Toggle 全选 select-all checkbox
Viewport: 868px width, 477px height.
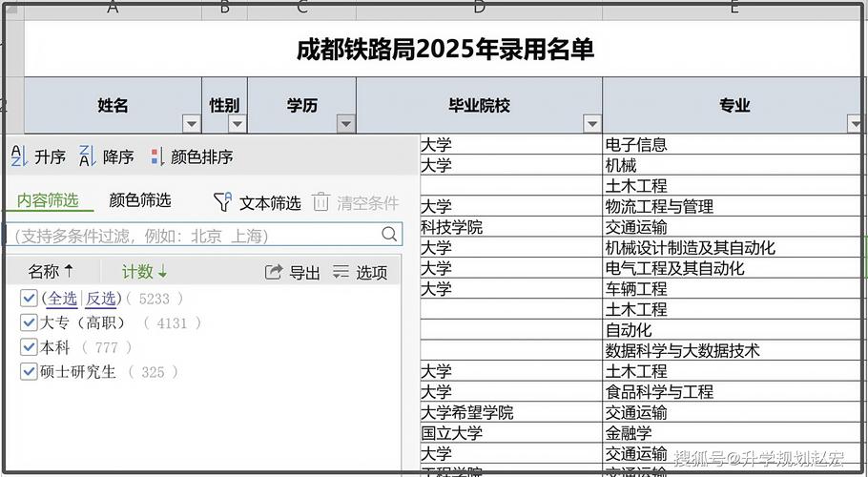29,299
